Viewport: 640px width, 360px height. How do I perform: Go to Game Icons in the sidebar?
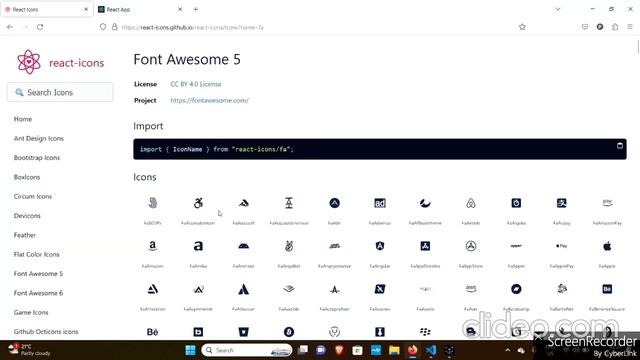[31, 312]
